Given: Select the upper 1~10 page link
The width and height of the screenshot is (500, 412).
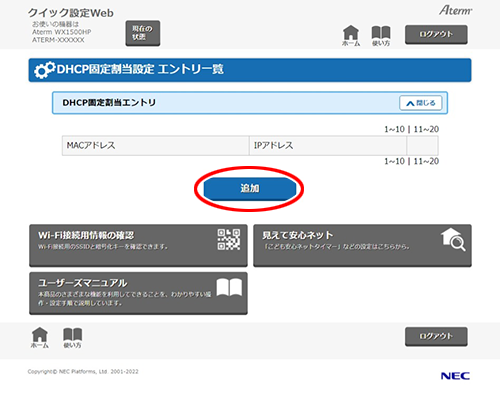Looking at the screenshot, I should coord(394,129).
